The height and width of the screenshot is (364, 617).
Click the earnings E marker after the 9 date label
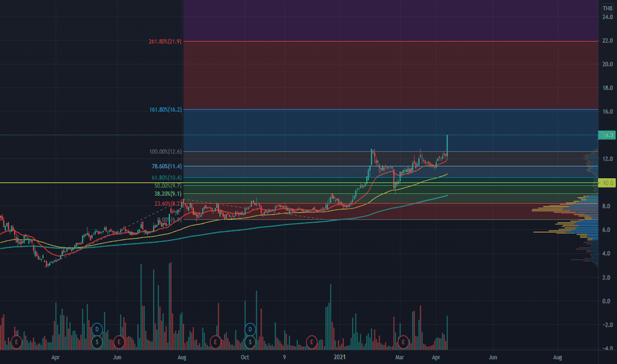312,342
